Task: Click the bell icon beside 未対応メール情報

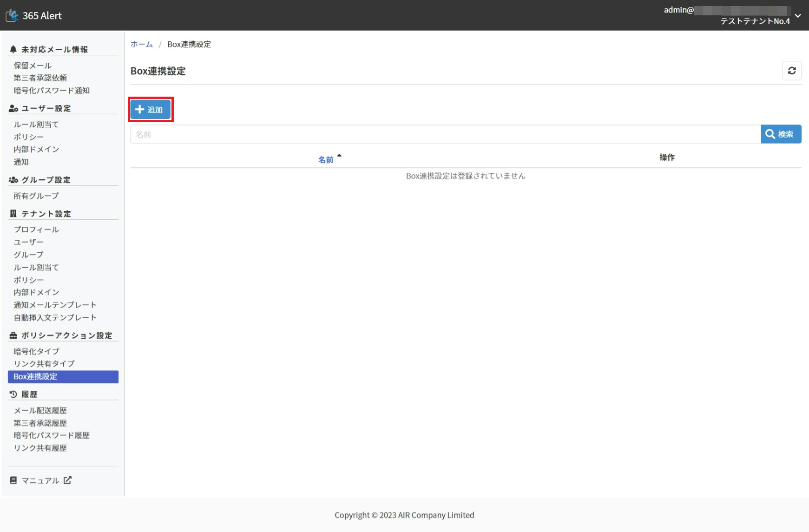Action: tap(13, 49)
